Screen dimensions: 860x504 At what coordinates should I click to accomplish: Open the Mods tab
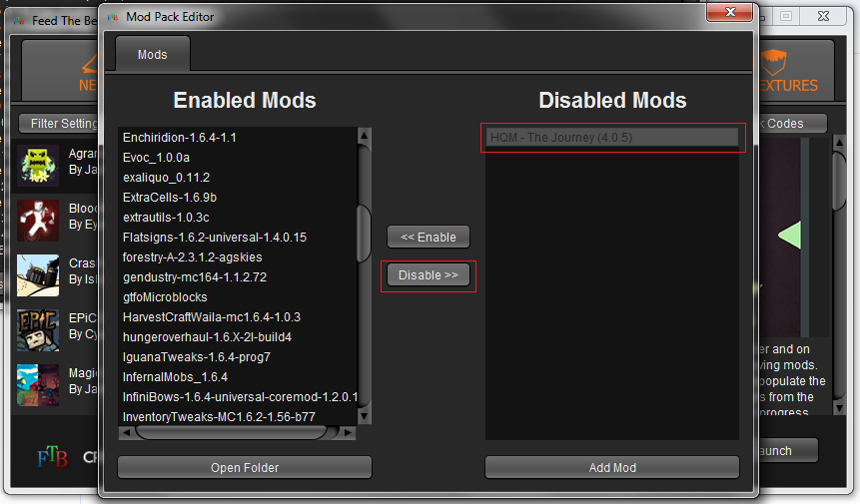click(x=153, y=54)
